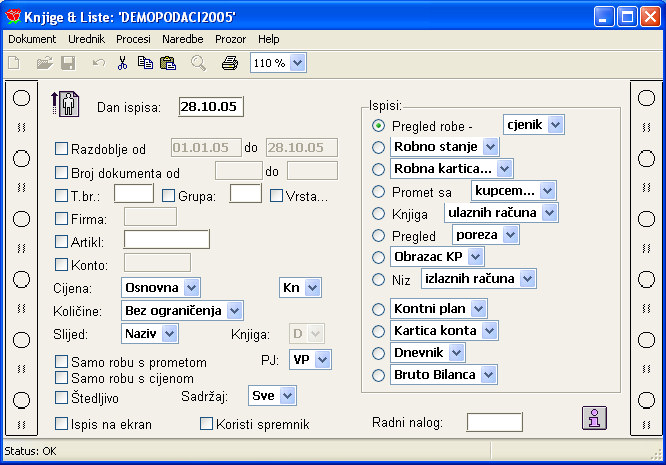Open the Help menu
Viewport: 666px width, 465px height.
point(268,39)
